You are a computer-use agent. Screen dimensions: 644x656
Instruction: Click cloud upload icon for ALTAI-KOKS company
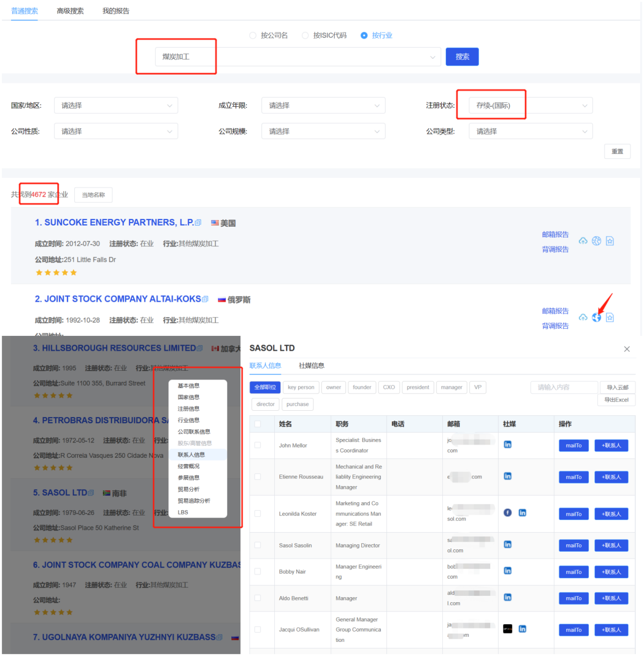tap(583, 317)
